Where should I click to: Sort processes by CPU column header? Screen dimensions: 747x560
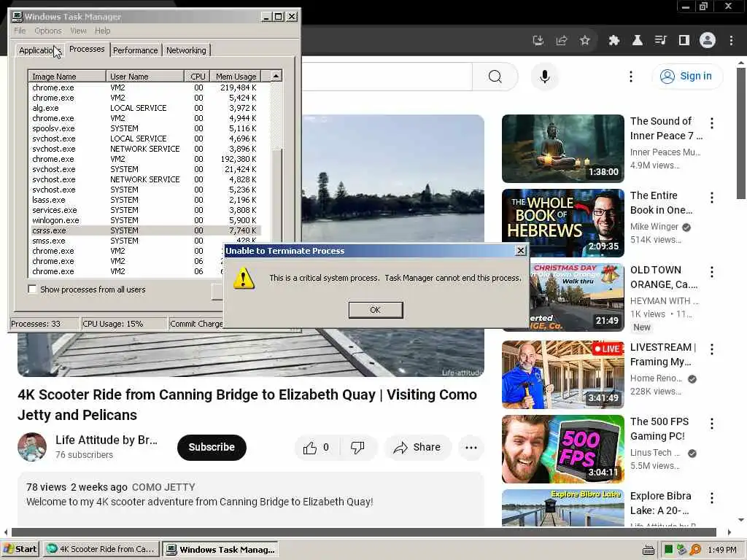coord(197,76)
